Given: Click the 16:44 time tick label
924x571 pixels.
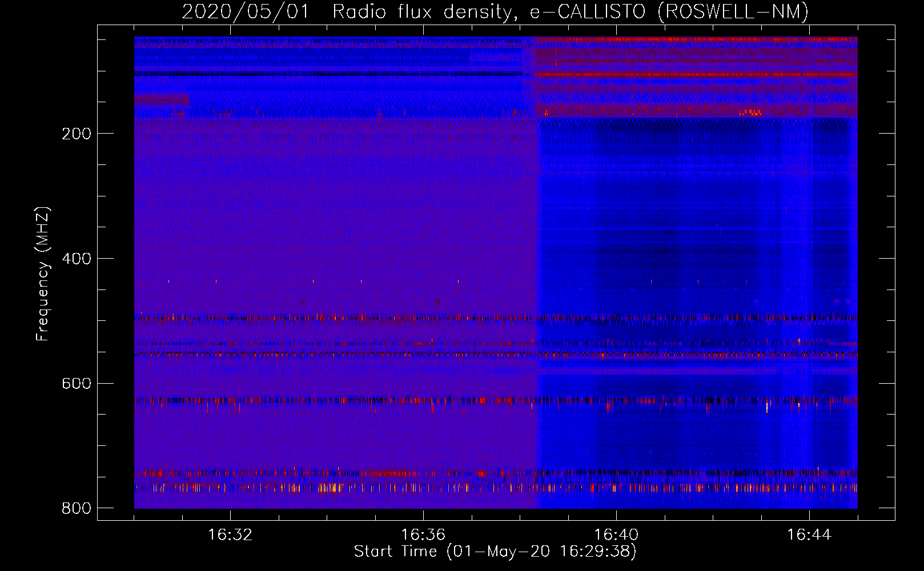Looking at the screenshot, I should tap(809, 535).
